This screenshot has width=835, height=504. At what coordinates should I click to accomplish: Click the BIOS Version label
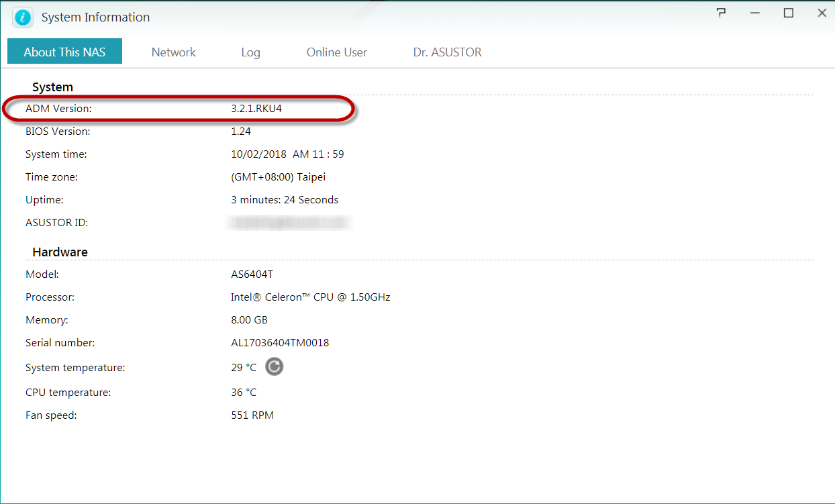click(58, 132)
